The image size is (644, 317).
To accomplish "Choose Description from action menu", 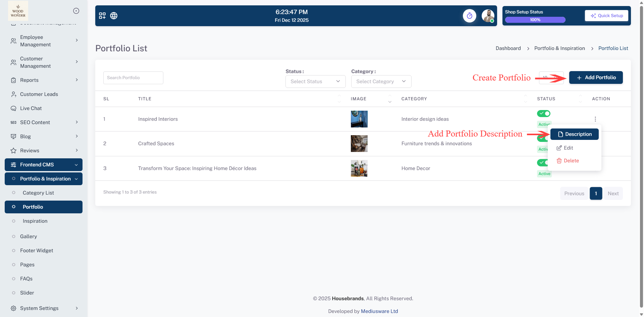I will click(575, 134).
